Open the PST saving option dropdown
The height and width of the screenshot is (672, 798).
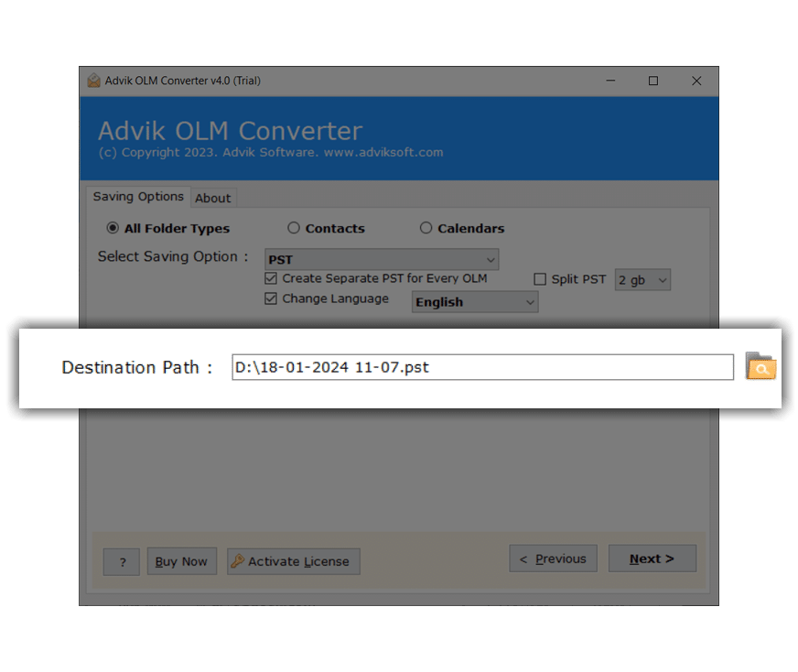pyautogui.click(x=382, y=259)
